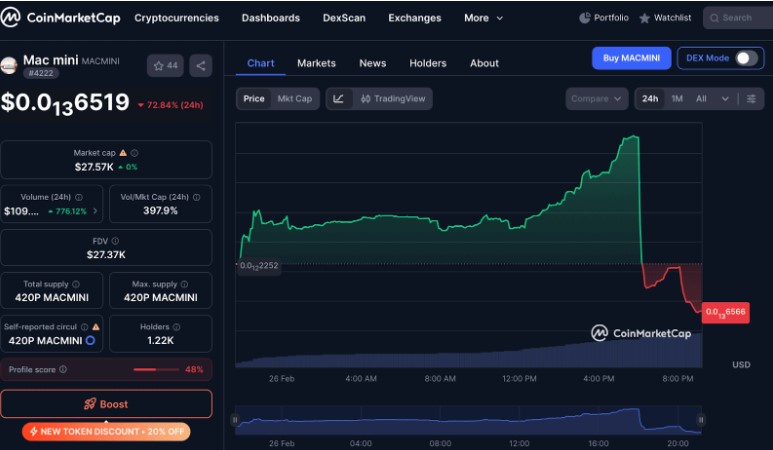
Task: Click the TradingView candlestick icon
Action: 365,99
